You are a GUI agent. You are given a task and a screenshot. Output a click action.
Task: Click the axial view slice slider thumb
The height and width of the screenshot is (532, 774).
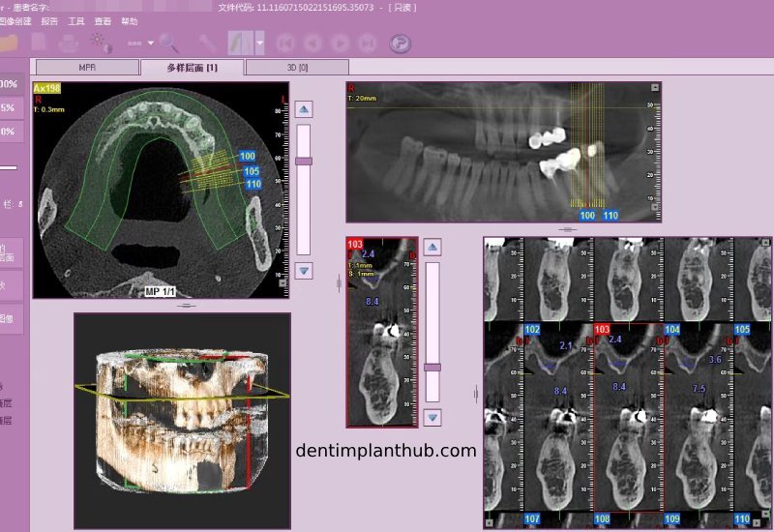click(304, 162)
